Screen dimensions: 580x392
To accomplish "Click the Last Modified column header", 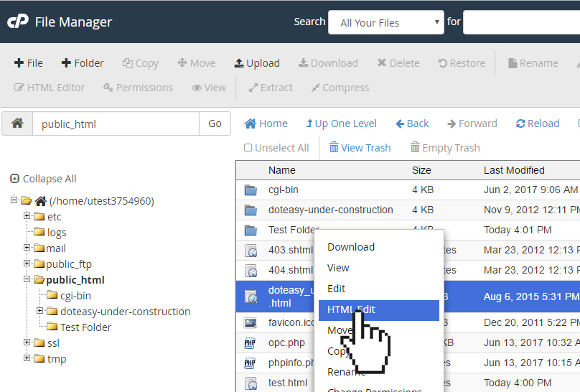I will tap(514, 170).
